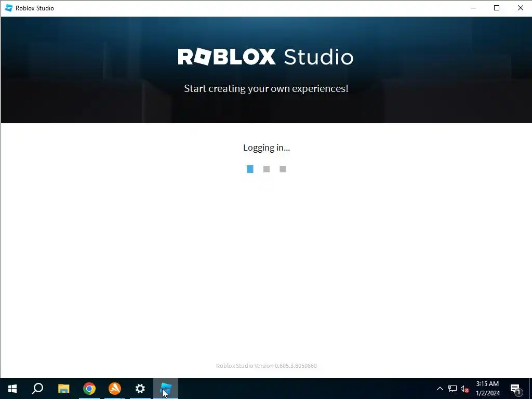The image size is (532, 399).
Task: Minimize the Roblox Studio window
Action: pyautogui.click(x=473, y=8)
